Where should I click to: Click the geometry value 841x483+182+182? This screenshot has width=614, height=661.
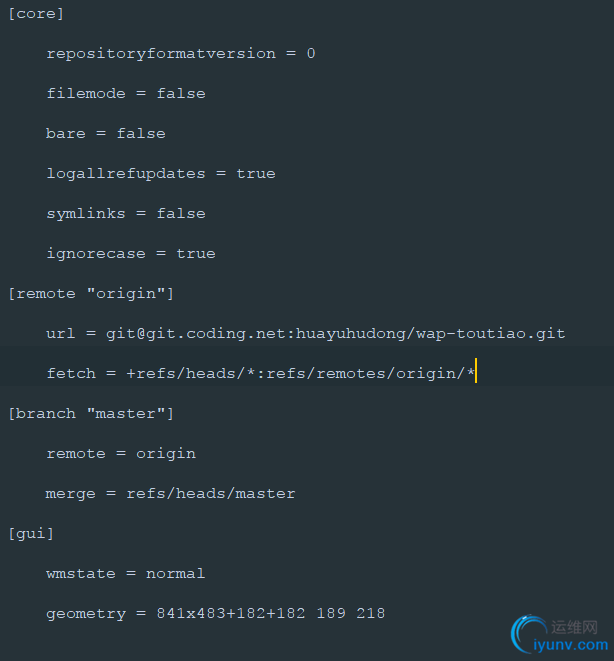click(231, 613)
